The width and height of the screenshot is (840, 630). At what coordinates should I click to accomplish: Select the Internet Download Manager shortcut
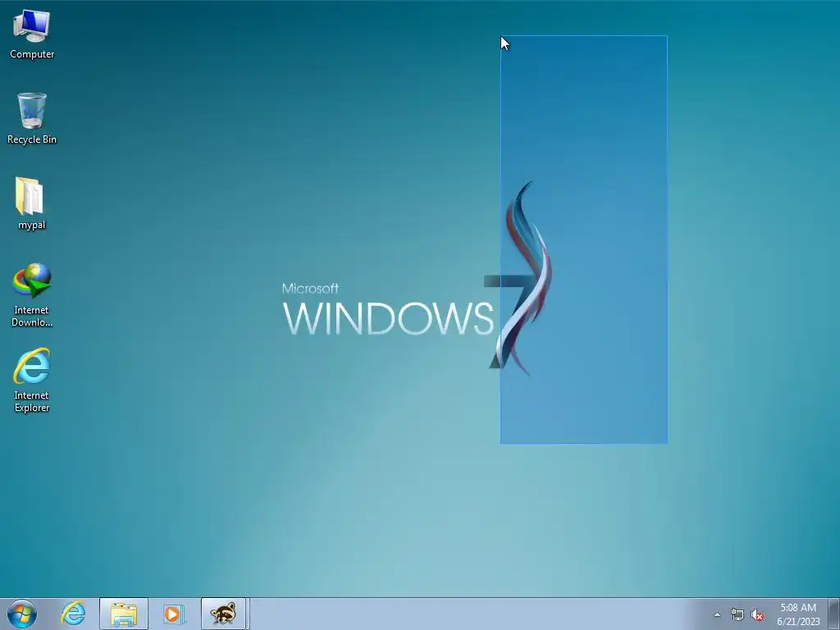[x=32, y=294]
